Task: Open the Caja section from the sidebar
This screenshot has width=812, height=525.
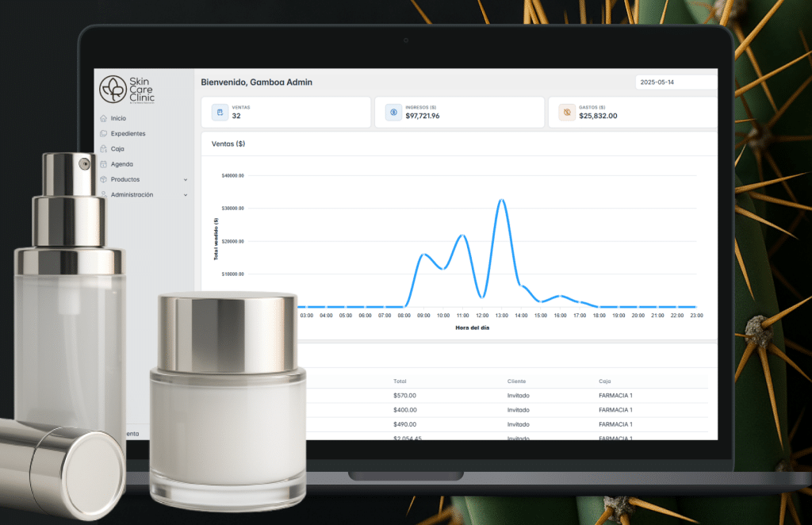Action: (x=117, y=149)
